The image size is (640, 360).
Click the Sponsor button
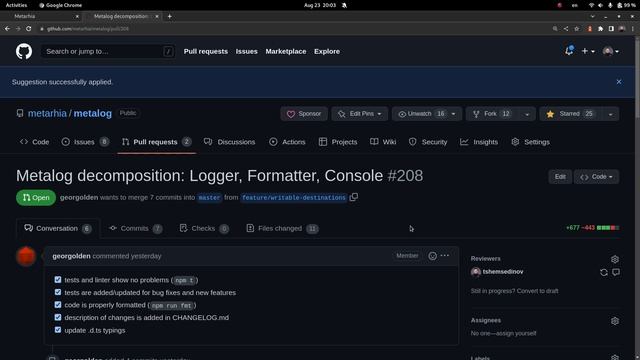click(304, 114)
